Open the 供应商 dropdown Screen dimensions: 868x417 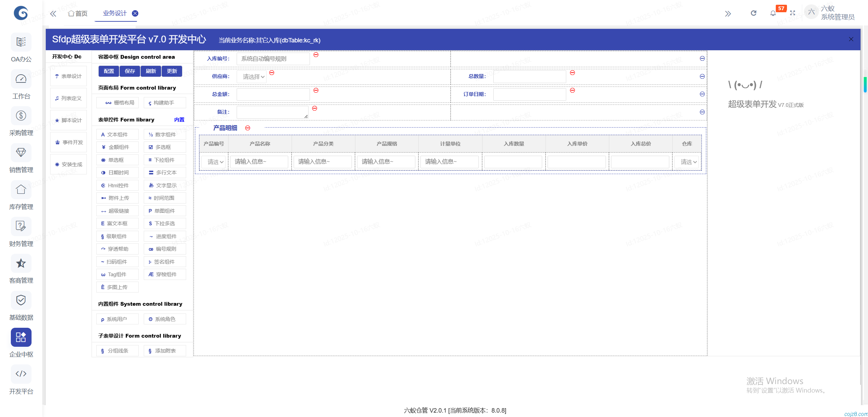[x=252, y=77]
